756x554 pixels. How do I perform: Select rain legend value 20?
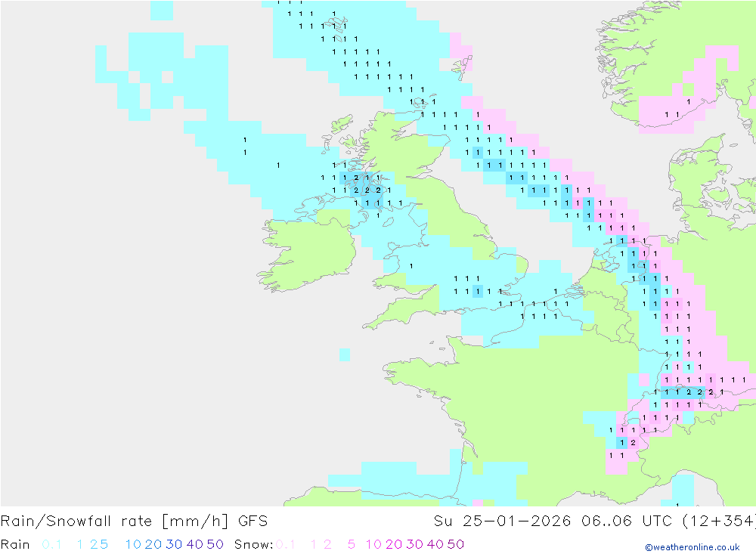pos(153,544)
